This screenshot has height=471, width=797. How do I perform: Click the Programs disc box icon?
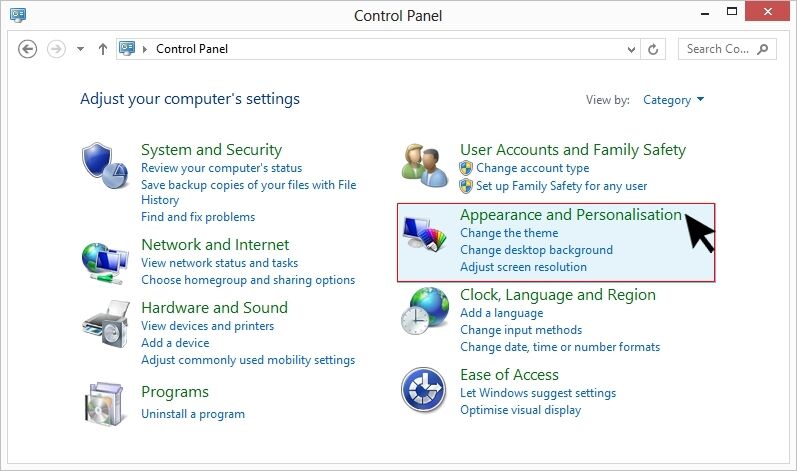point(104,404)
